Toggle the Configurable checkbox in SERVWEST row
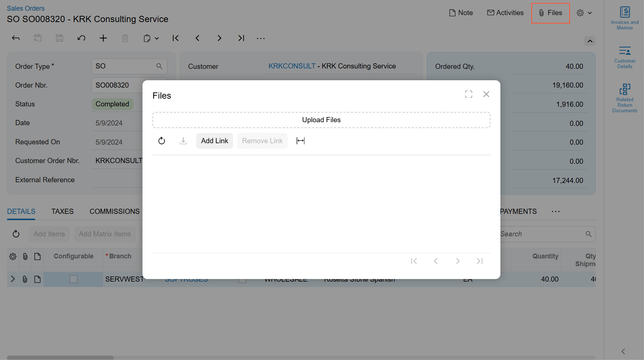644x360 pixels. pyautogui.click(x=74, y=279)
